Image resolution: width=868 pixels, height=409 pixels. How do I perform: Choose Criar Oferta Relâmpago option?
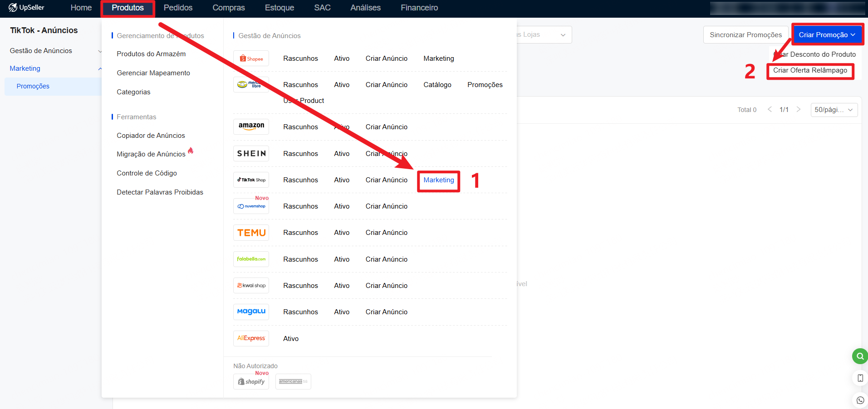(810, 70)
